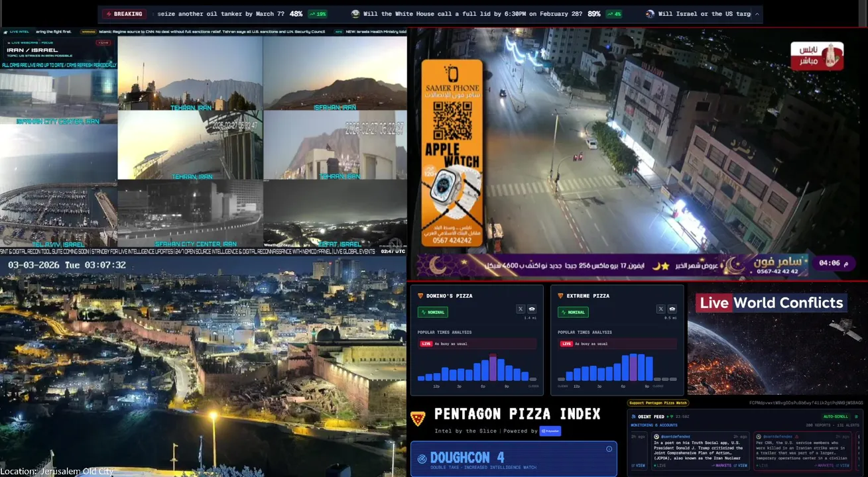This screenshot has height=477, width=868.
Task: Select Extreme Pizza highlighted purple chart bar
Action: click(633, 367)
